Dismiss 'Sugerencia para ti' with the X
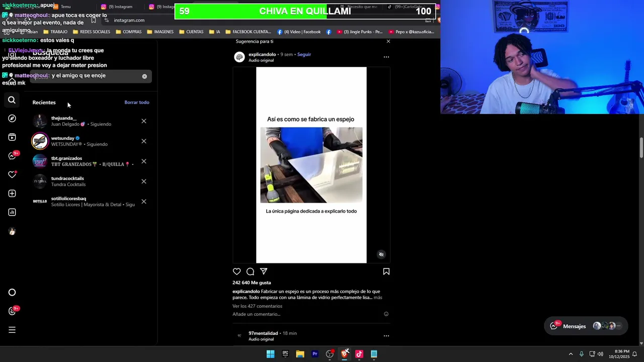This screenshot has height=362, width=644. click(388, 41)
